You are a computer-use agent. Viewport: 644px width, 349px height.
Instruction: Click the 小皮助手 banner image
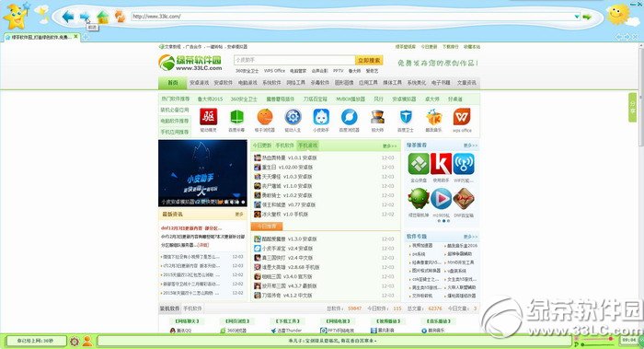202,173
